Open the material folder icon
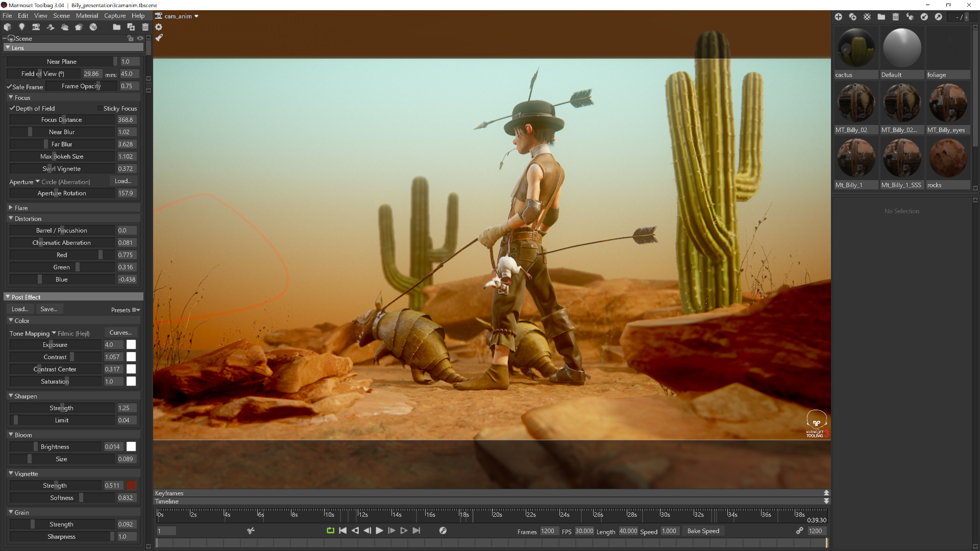 (x=881, y=17)
